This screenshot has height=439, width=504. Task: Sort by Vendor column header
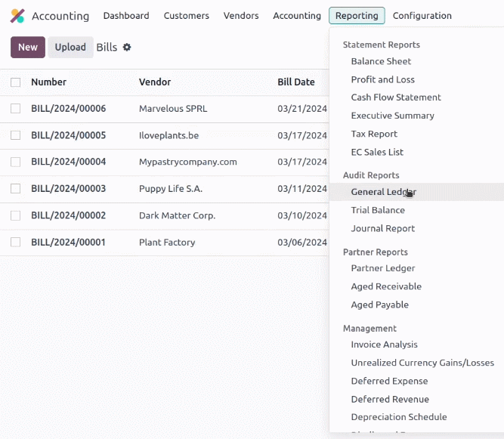[x=155, y=82]
